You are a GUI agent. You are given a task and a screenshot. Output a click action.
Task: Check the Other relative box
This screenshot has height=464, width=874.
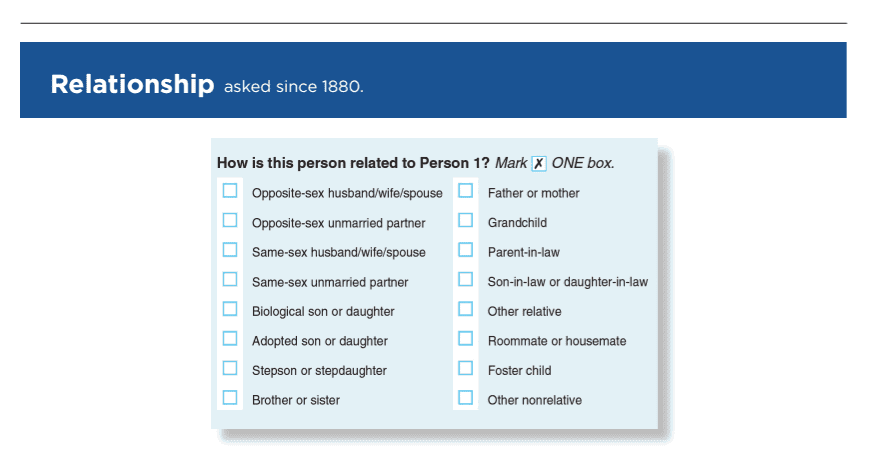(x=466, y=309)
